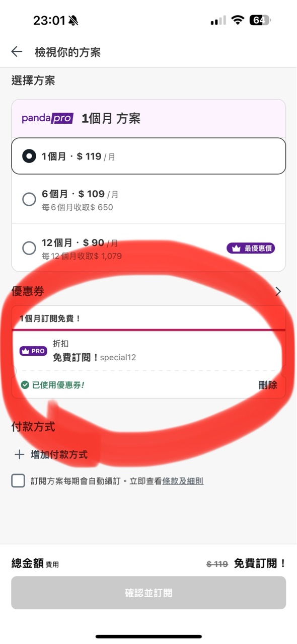Tap the back arrow icon

pos(17,51)
